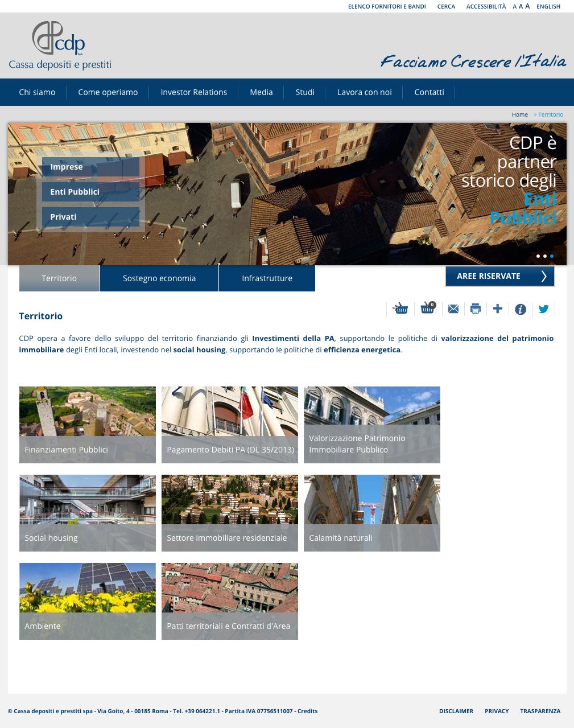
Task: Click the printer icon
Action: coord(476,309)
